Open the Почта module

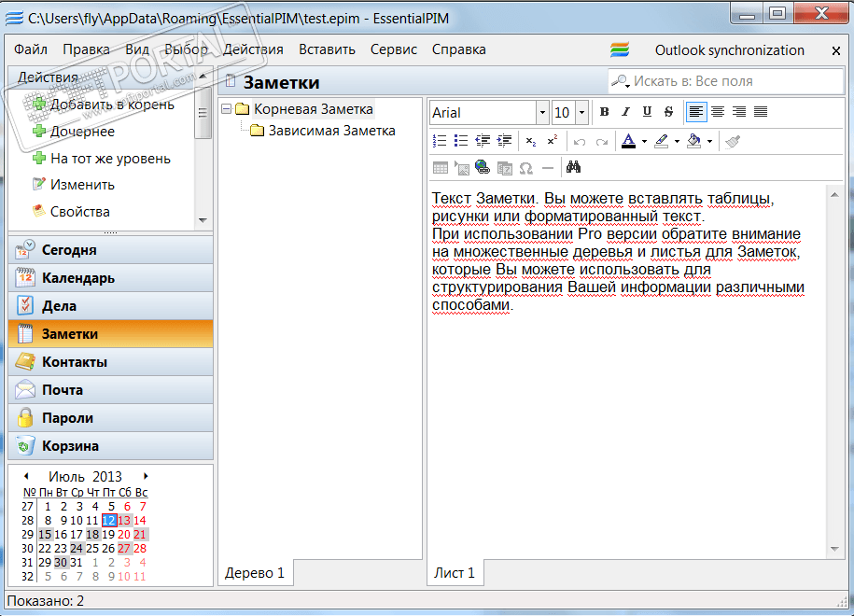point(110,390)
